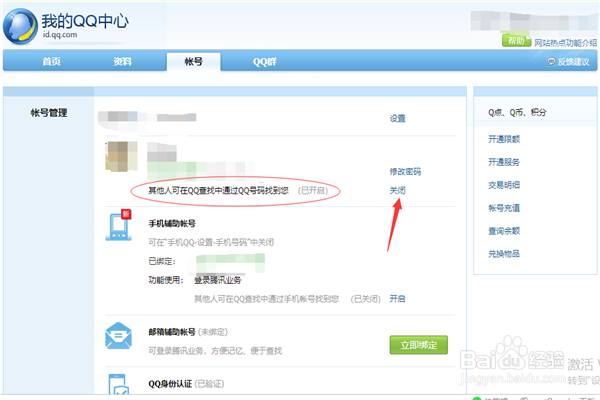Open the QQ群 tab
The width and height of the screenshot is (600, 400).
click(x=264, y=62)
